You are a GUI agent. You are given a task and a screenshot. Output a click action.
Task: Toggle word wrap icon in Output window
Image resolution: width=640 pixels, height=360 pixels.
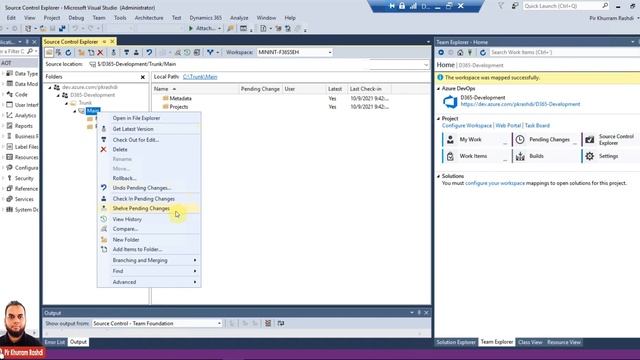[x=281, y=323]
